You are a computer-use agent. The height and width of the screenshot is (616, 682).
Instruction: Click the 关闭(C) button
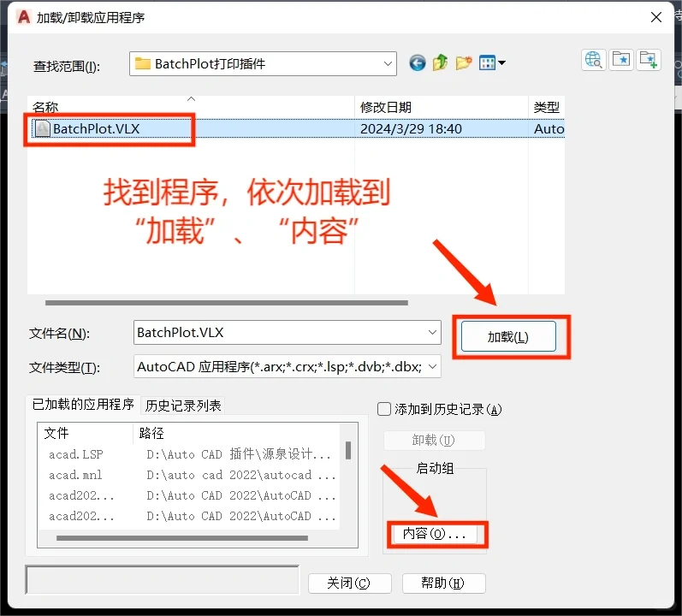point(350,583)
